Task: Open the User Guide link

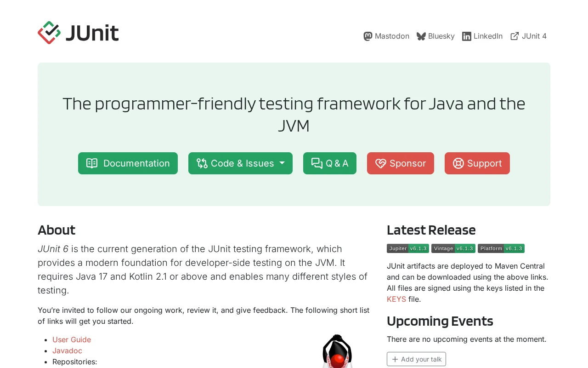Action: 72,339
